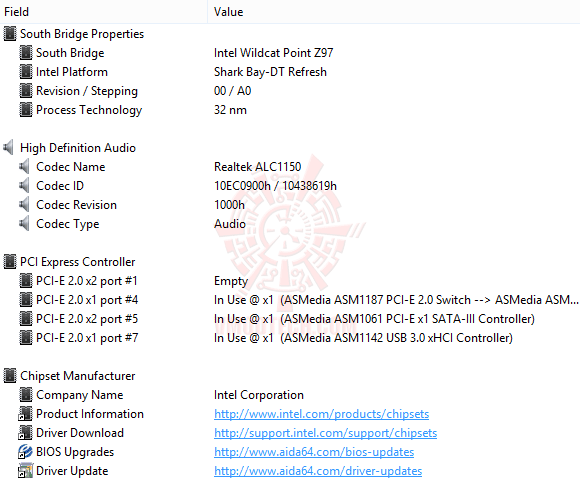Screen dimensions: 580x488
Task: Click the Driver Update icon
Action: (x=26, y=471)
